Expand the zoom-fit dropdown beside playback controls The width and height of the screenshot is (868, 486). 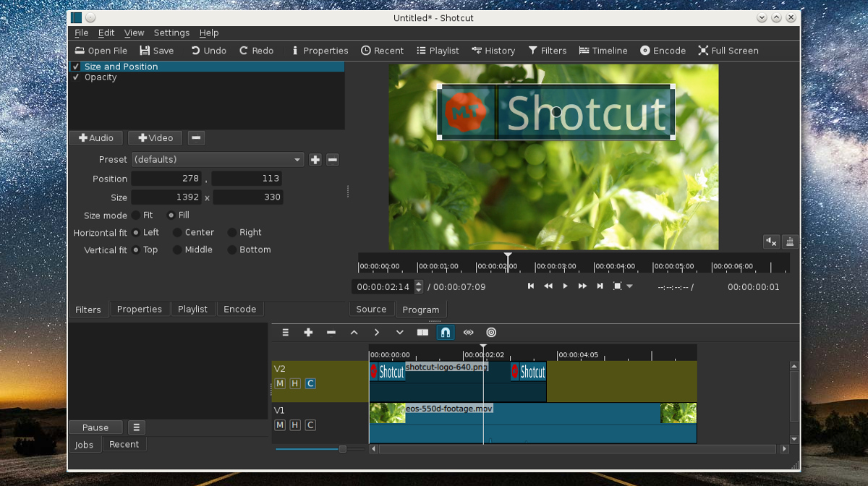click(x=629, y=286)
